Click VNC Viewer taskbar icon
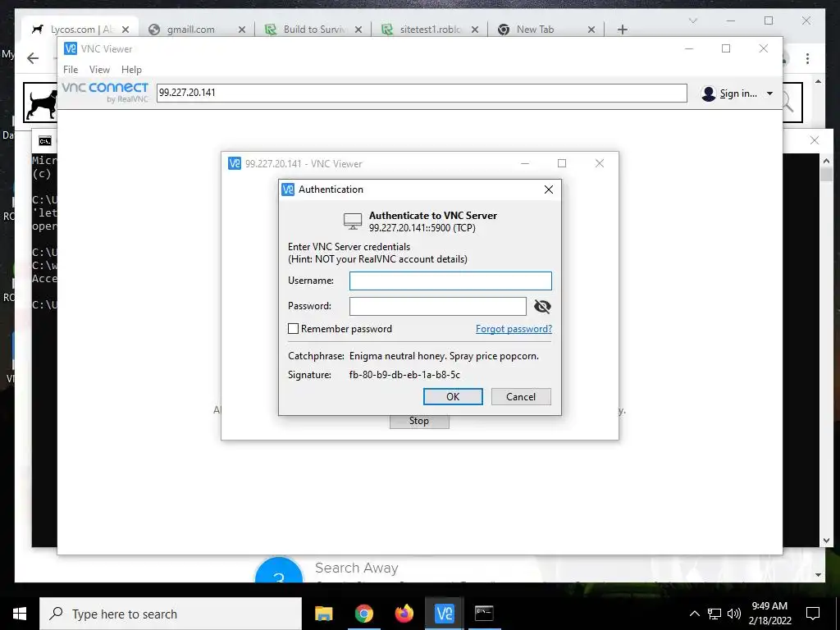The height and width of the screenshot is (630, 840). pos(444,614)
